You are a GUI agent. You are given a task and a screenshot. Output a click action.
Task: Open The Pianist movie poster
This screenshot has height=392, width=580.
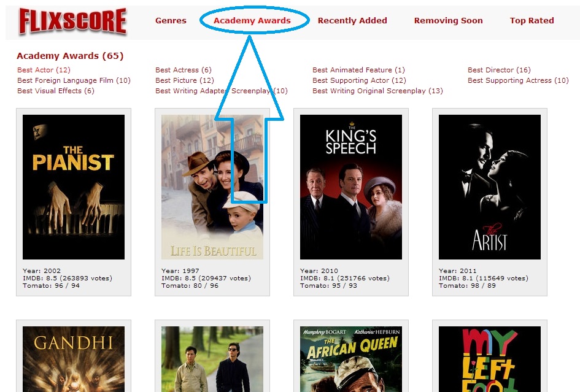click(x=74, y=186)
